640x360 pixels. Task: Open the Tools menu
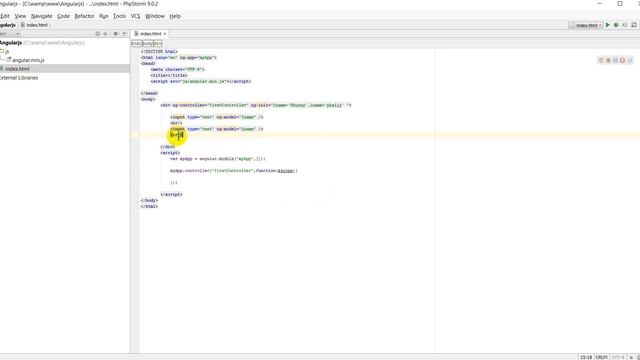coord(119,16)
